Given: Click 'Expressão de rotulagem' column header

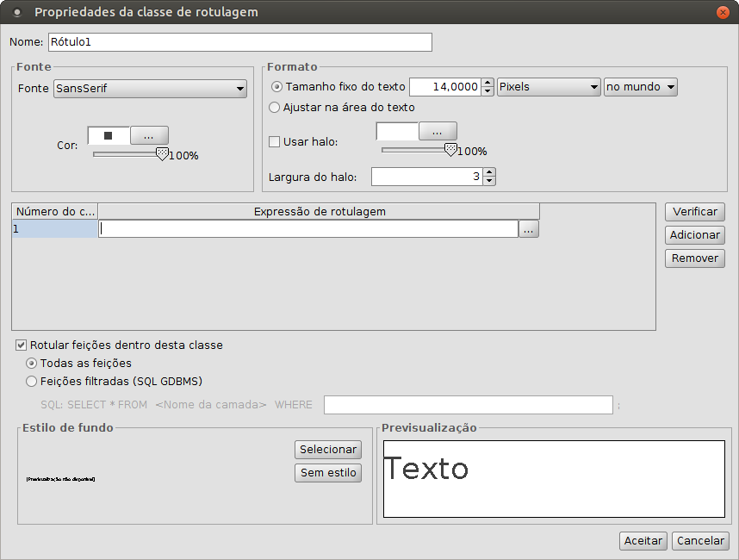Looking at the screenshot, I should point(320,212).
